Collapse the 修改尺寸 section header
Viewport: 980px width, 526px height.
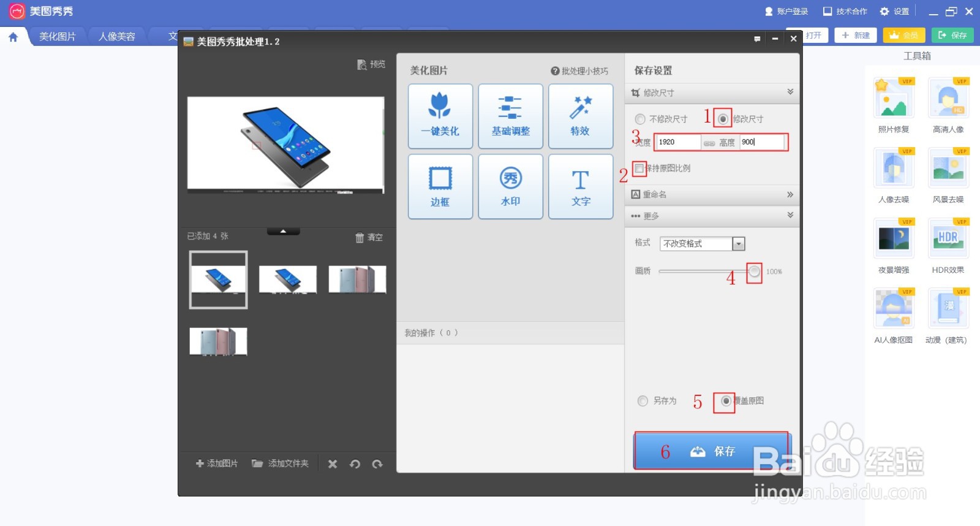[x=712, y=93]
